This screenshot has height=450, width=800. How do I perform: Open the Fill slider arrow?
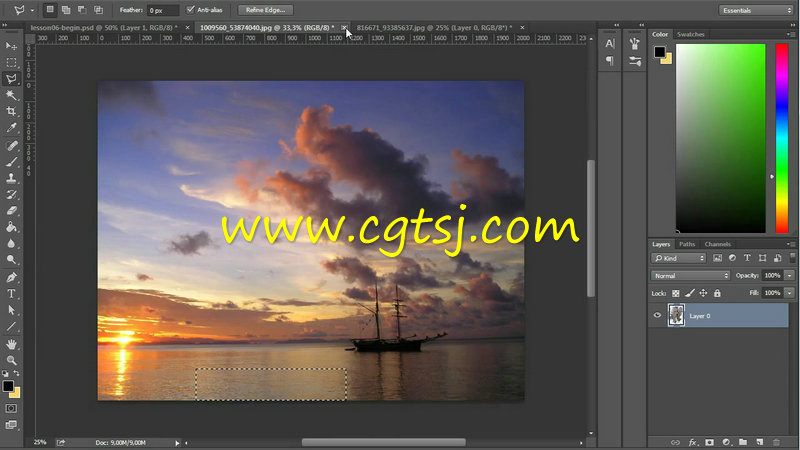[789, 293]
